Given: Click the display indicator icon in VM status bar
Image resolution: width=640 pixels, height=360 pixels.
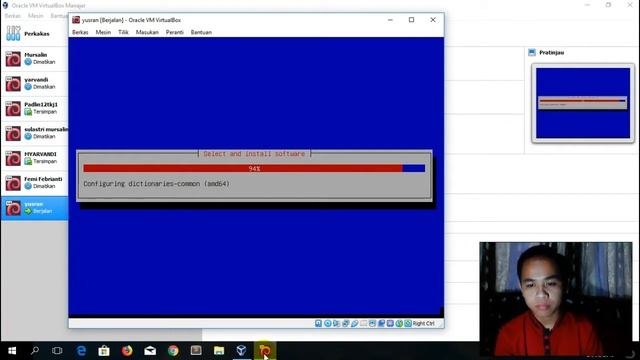Looking at the screenshot, I should point(372,323).
